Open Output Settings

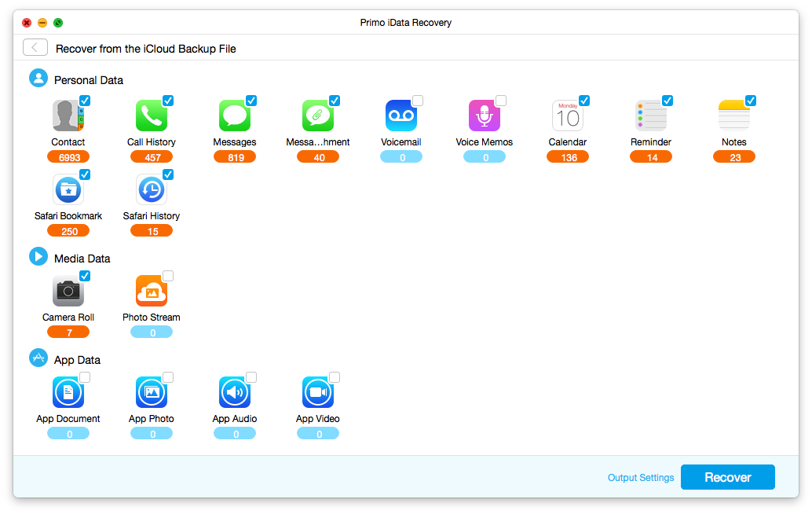coord(640,477)
